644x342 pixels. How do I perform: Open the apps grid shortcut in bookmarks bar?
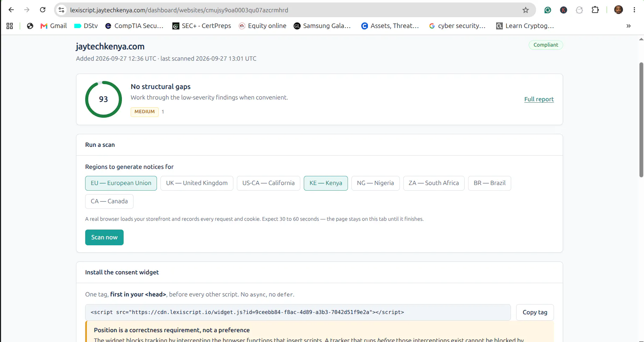(10, 26)
